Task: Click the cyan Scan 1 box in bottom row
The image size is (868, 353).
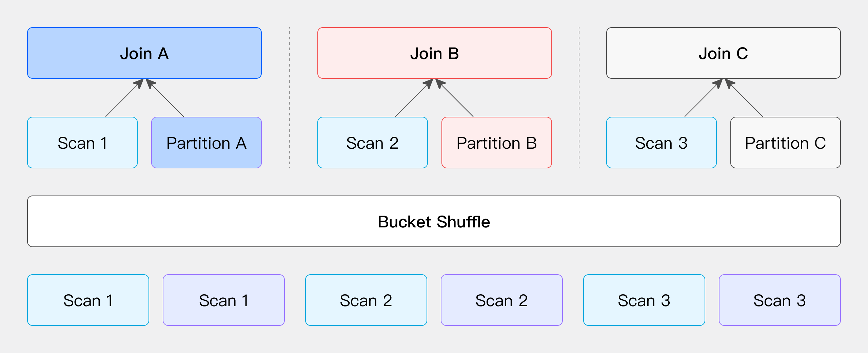Action: 88,300
